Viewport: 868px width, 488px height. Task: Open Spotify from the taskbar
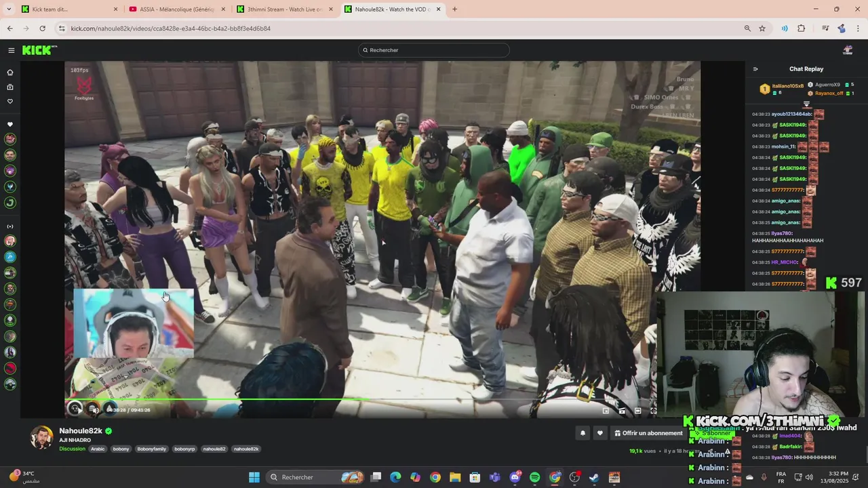(535, 477)
